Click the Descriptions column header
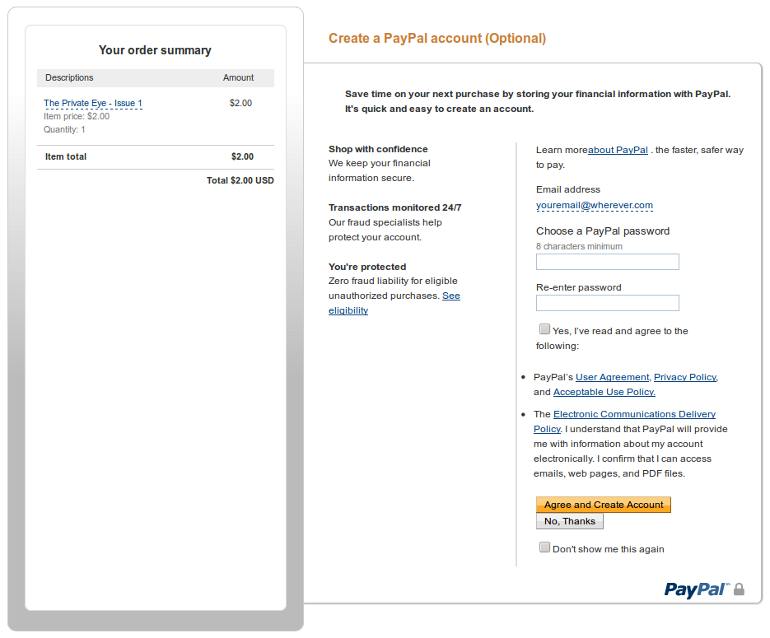Viewport: 770px width, 638px height. coord(69,78)
